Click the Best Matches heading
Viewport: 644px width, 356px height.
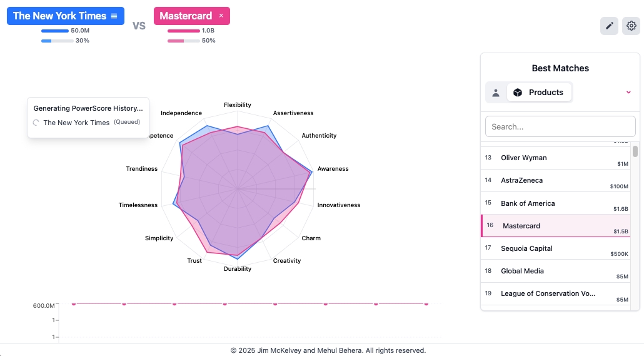tap(560, 68)
